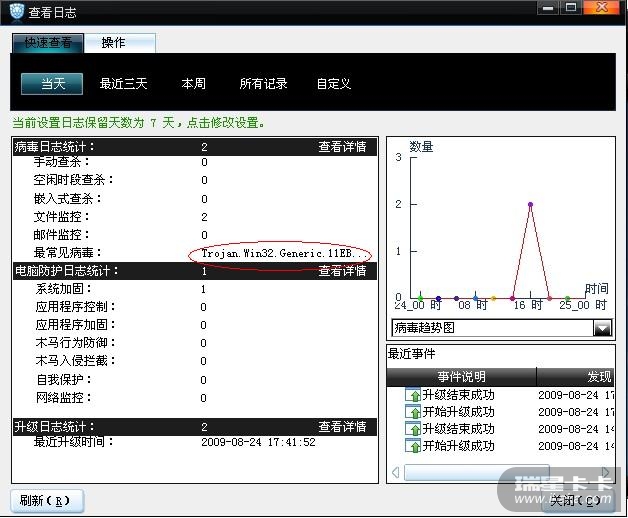628x518 pixels.
Task: Show 所有记录 log range
Action: click(x=263, y=84)
